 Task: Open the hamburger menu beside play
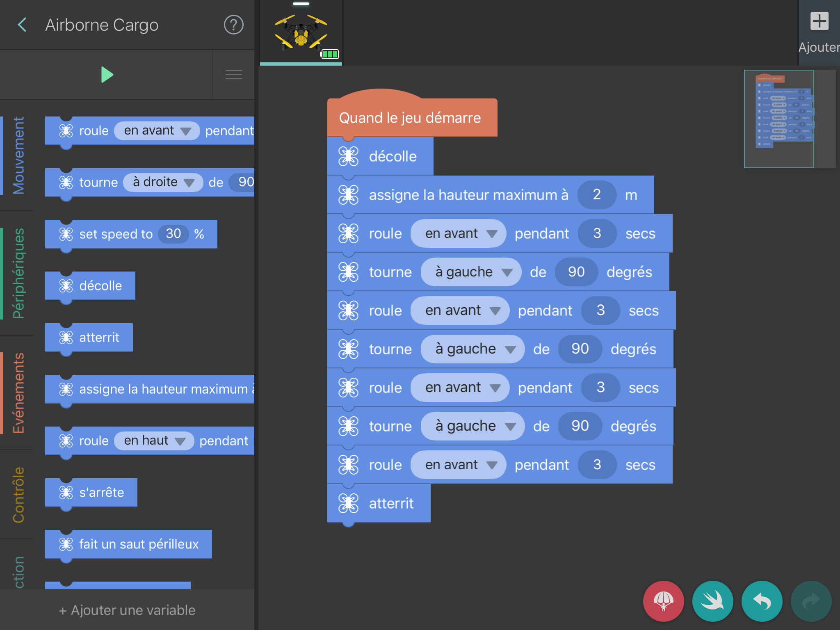point(233,75)
